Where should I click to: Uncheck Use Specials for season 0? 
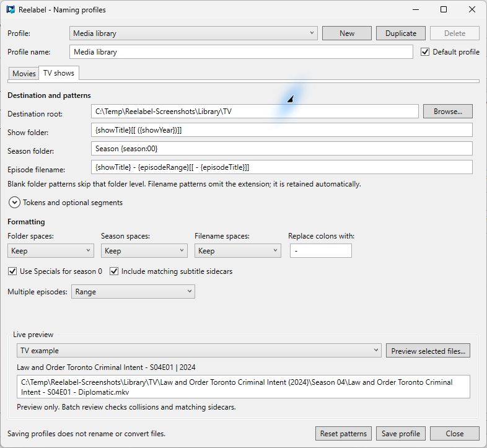click(12, 271)
